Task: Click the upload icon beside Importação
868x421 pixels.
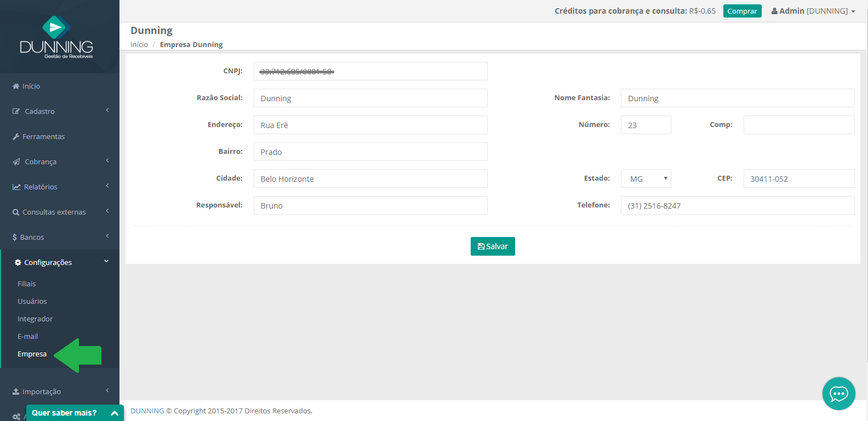Action: tap(16, 391)
